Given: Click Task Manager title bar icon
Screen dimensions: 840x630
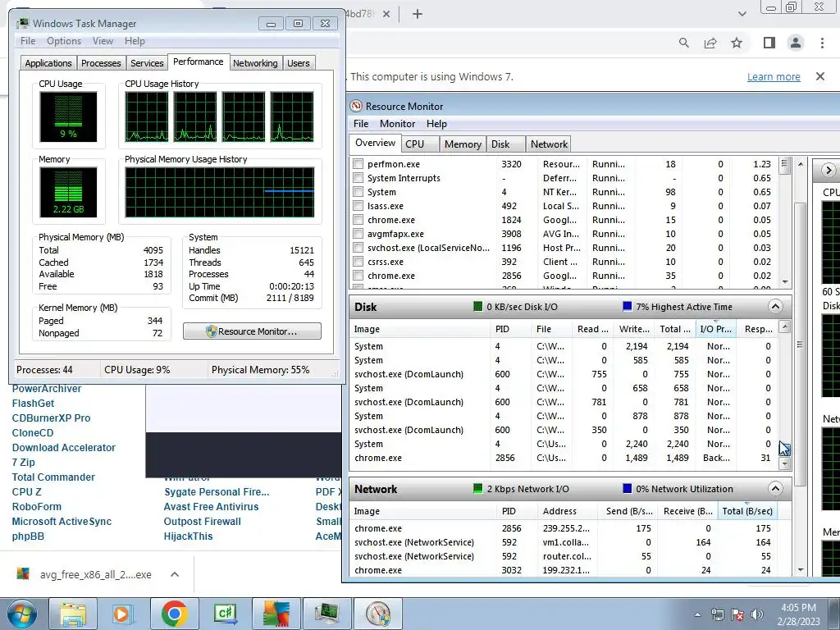Looking at the screenshot, I should pyautogui.click(x=22, y=24).
